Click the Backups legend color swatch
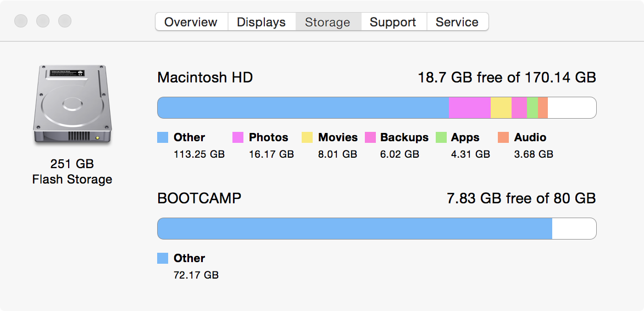The height and width of the screenshot is (311, 644). tap(370, 137)
